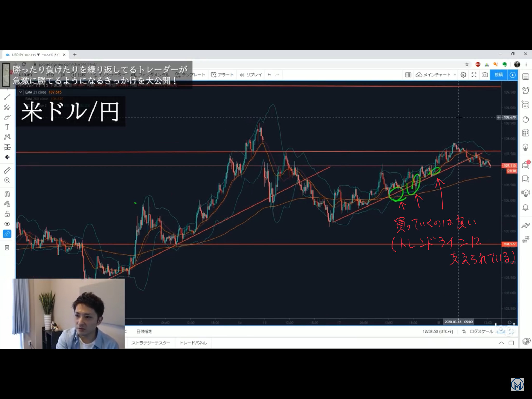The image size is (532, 399).
Task: Select the trend line drawing tool
Action: 7,97
